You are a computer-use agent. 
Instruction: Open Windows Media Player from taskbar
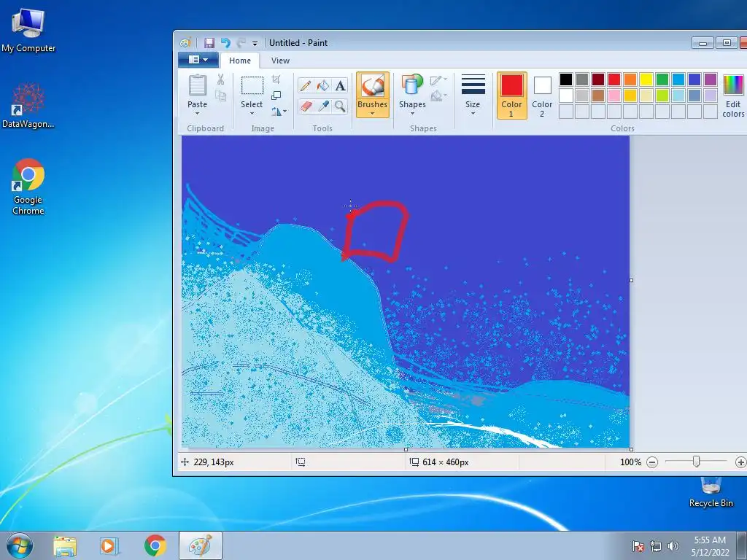109,545
